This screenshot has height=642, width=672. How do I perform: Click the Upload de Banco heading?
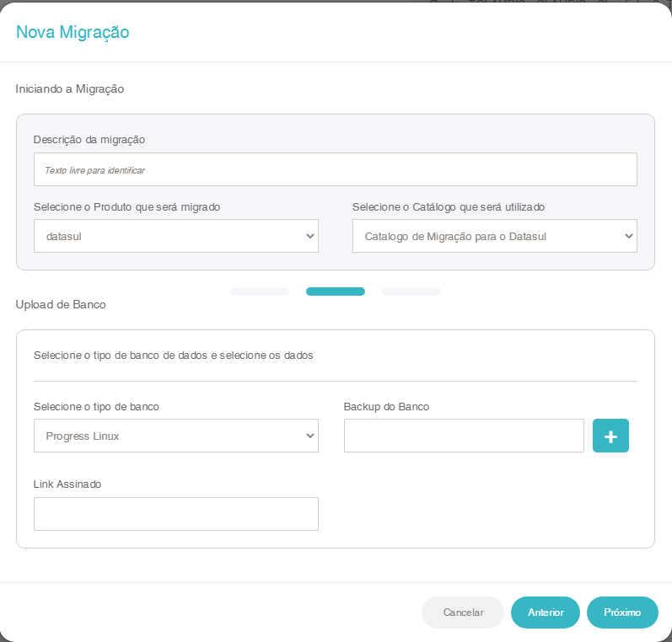click(61, 304)
